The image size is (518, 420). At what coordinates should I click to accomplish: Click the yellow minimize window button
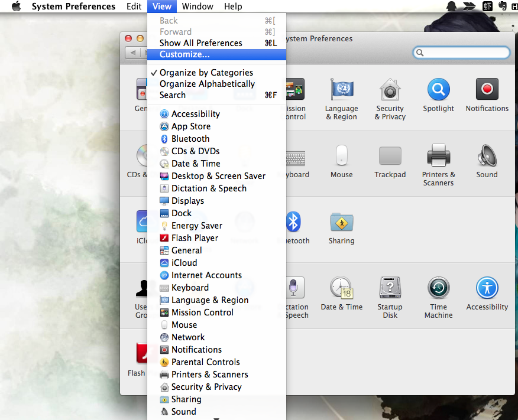[140, 38]
